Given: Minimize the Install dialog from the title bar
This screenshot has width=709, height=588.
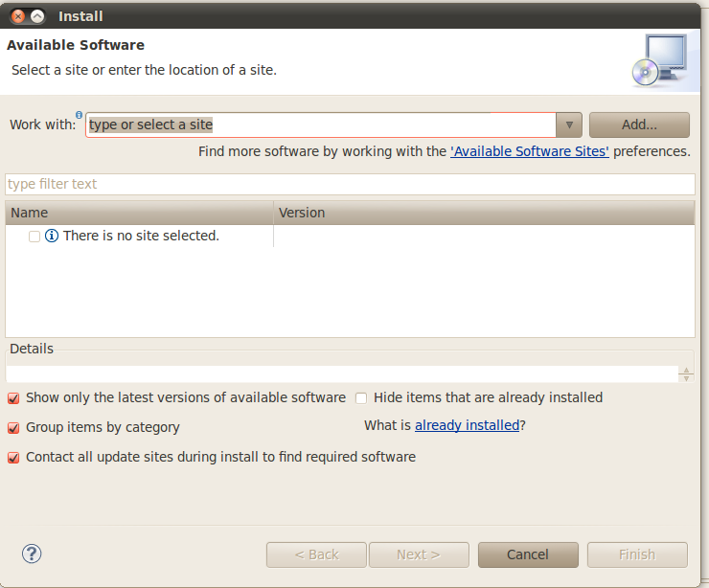Looking at the screenshot, I should (x=37, y=16).
